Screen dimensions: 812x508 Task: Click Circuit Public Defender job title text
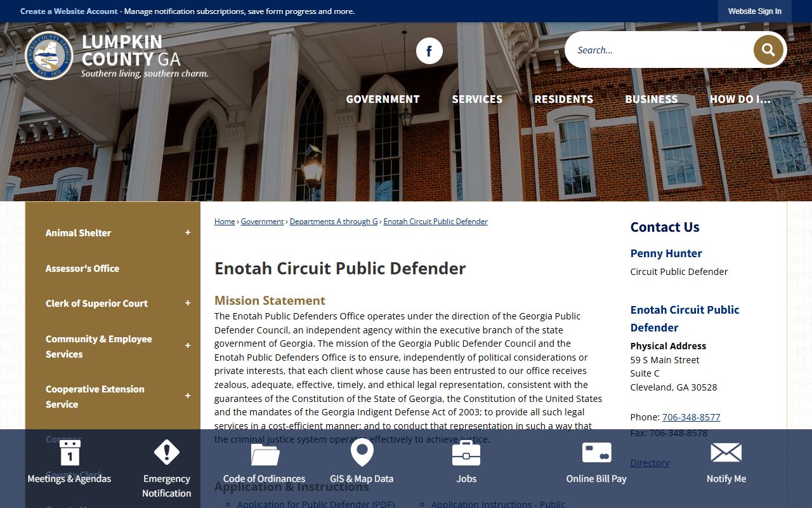[x=679, y=272]
